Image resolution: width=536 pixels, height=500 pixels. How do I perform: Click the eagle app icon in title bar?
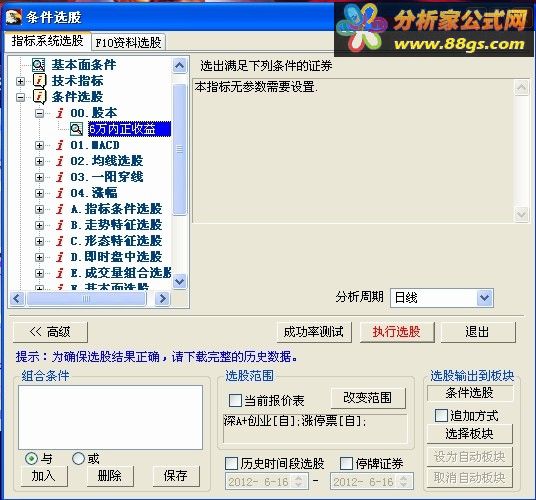tap(14, 17)
